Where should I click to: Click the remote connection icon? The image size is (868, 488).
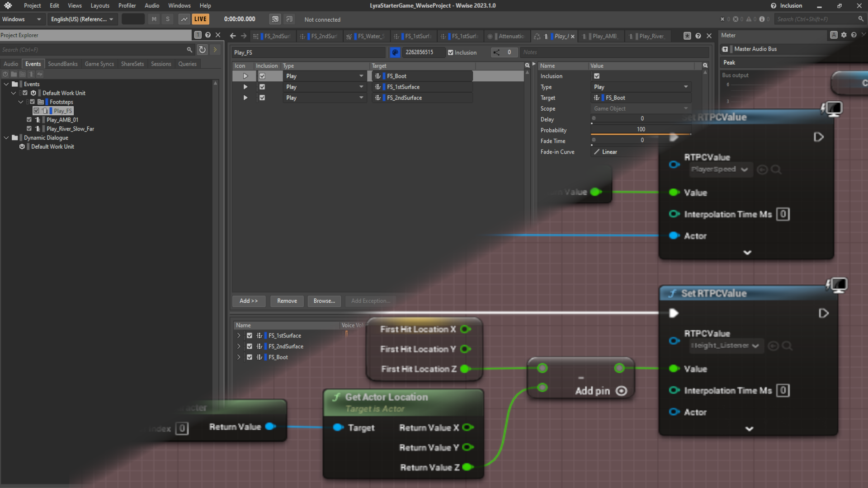275,19
